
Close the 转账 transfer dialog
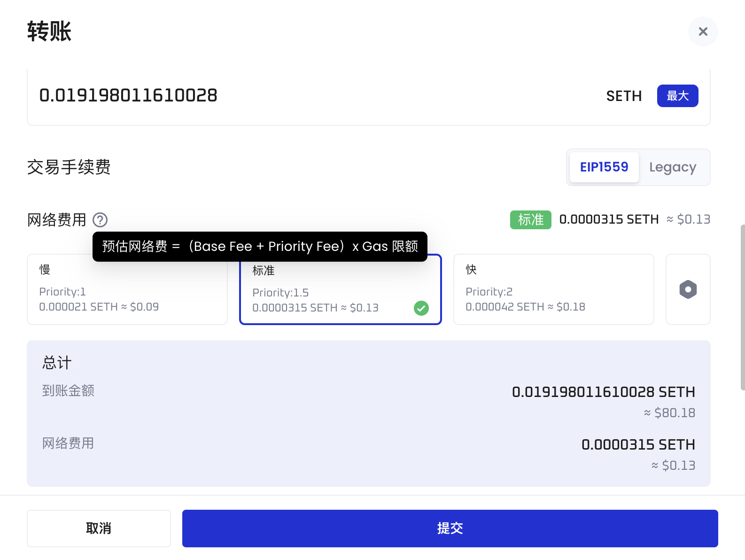703,31
